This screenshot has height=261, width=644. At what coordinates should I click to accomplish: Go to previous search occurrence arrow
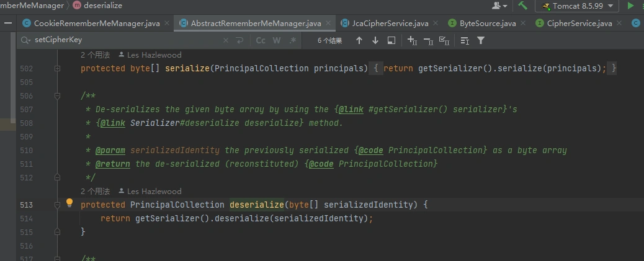click(x=359, y=40)
